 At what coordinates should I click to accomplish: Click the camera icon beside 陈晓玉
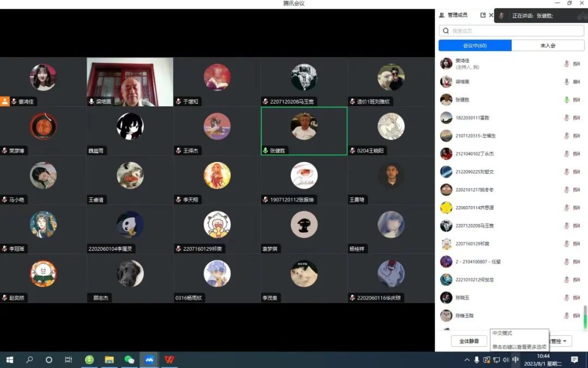[576, 298]
